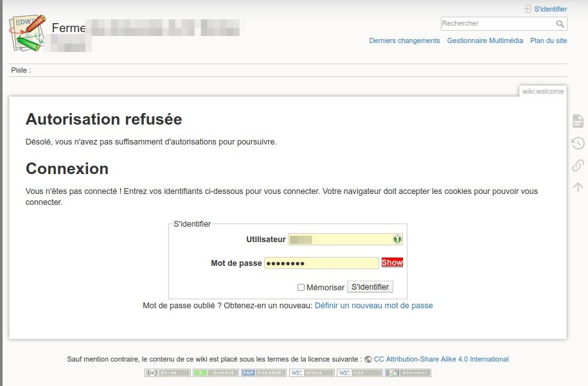Open the Derniers changements menu link
This screenshot has height=386, width=588.
404,40
